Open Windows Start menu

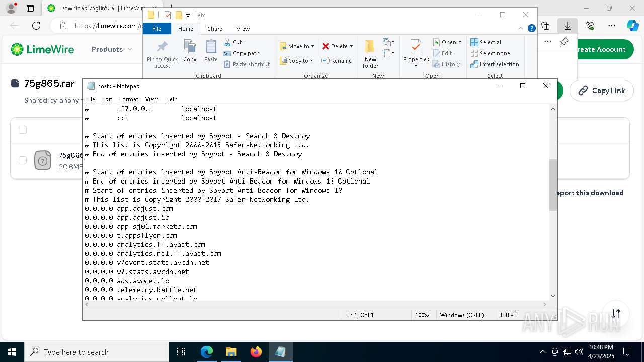(x=12, y=352)
